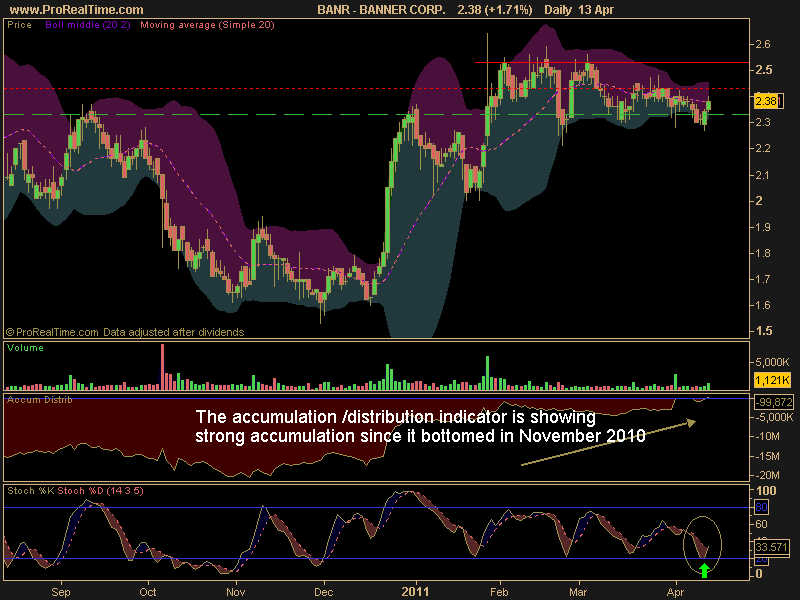Image resolution: width=800 pixels, height=600 pixels.
Task: Click the Dec date axis label
Action: tap(323, 592)
